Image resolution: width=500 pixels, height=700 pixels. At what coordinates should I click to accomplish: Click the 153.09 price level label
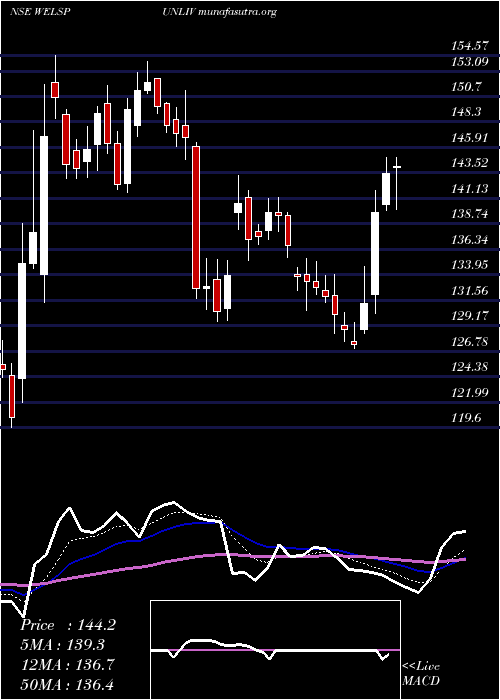click(469, 62)
